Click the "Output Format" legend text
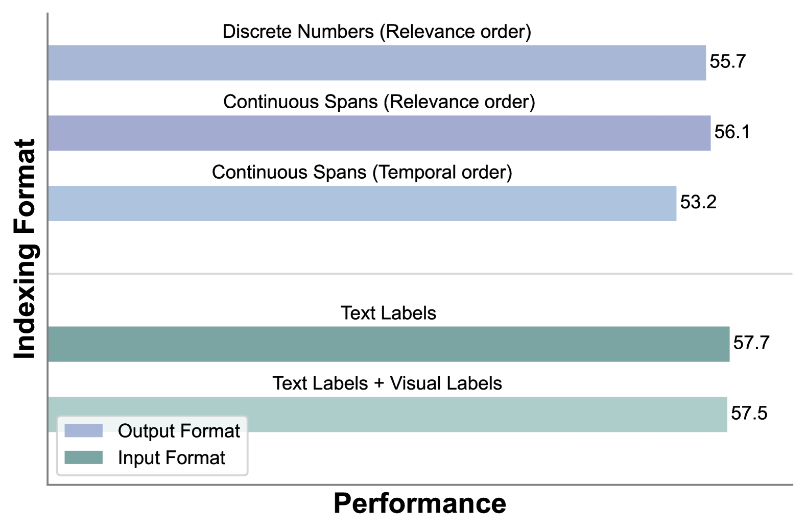 pyautogui.click(x=179, y=431)
